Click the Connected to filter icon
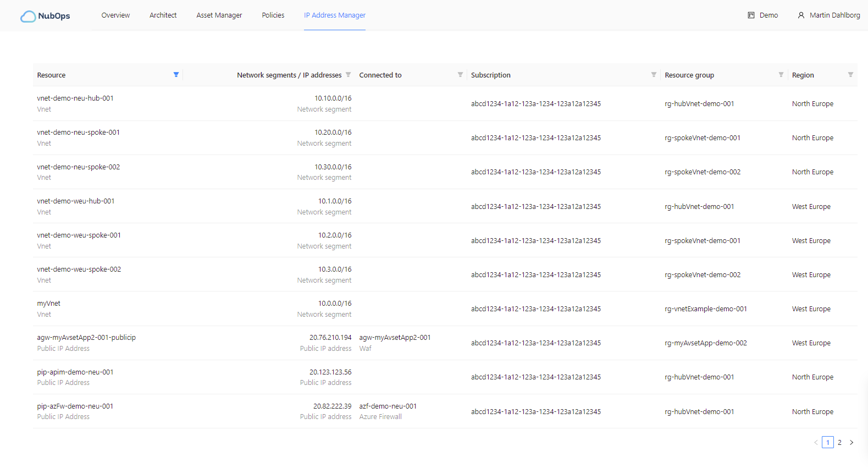This screenshot has width=868, height=468. click(460, 75)
